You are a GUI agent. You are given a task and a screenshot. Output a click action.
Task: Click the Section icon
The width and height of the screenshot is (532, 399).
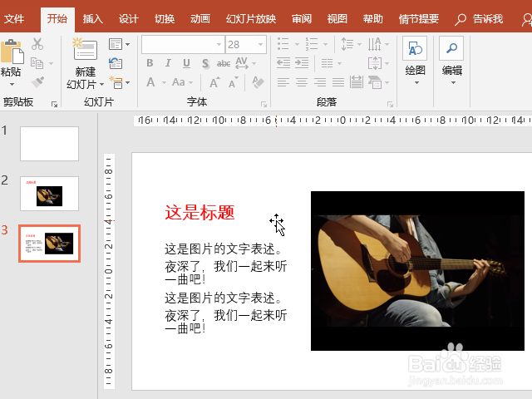pyautogui.click(x=116, y=82)
